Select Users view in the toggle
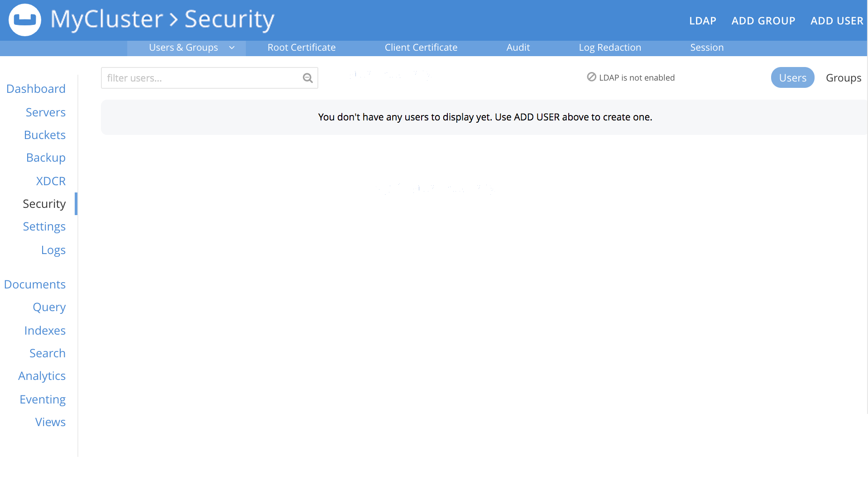This screenshot has width=868, height=480. 792,77
